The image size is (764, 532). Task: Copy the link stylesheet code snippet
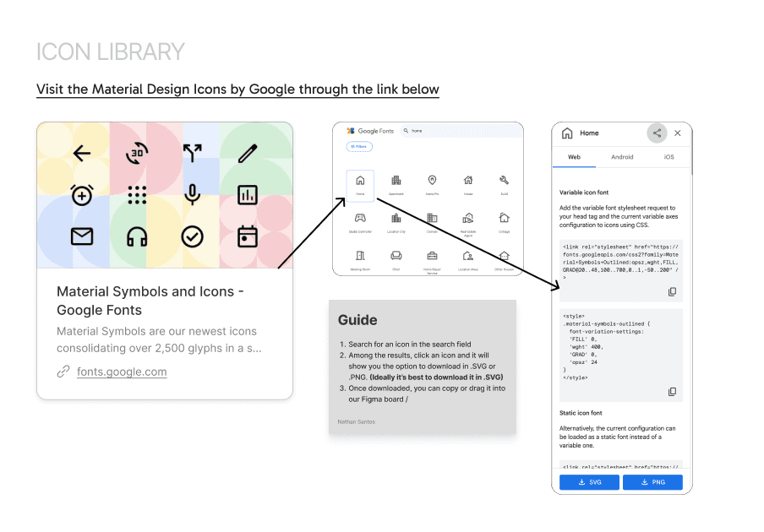(x=672, y=292)
